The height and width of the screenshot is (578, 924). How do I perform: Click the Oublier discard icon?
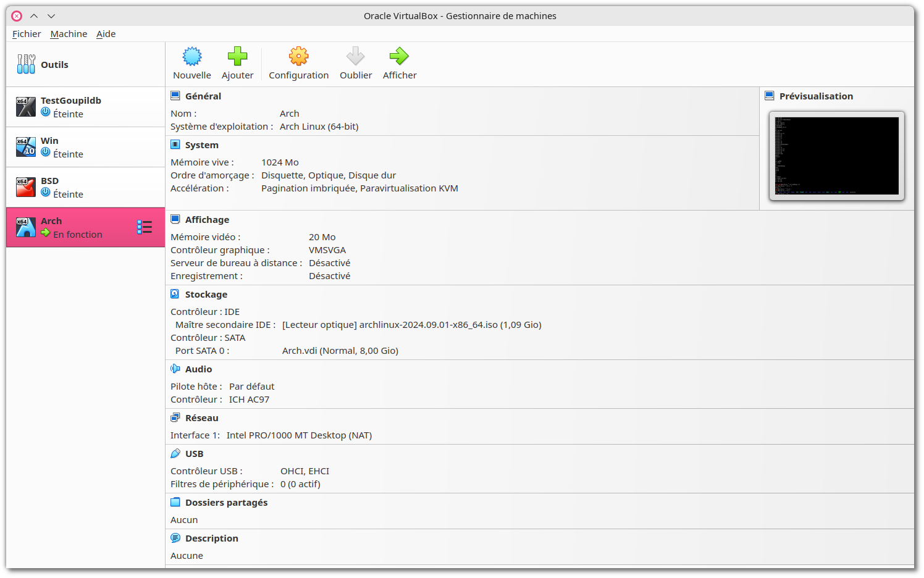356,56
